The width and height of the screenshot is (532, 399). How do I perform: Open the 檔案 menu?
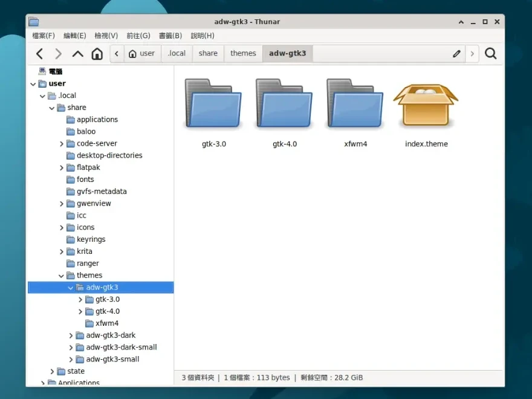click(x=43, y=36)
